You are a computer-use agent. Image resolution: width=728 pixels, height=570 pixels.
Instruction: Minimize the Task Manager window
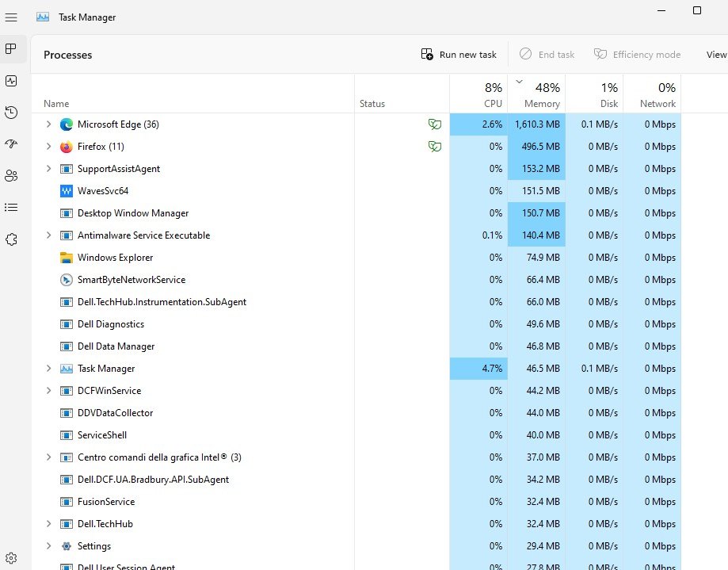661,10
